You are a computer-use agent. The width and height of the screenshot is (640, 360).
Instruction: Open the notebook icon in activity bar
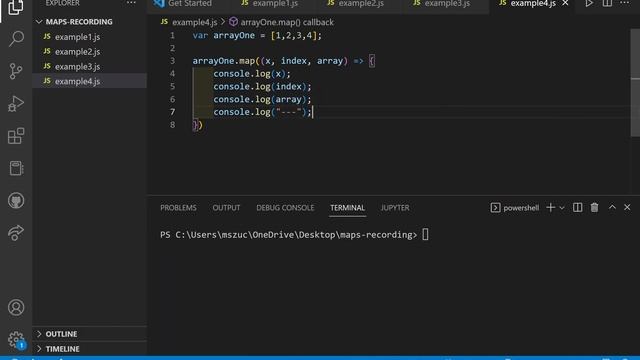[16, 168]
